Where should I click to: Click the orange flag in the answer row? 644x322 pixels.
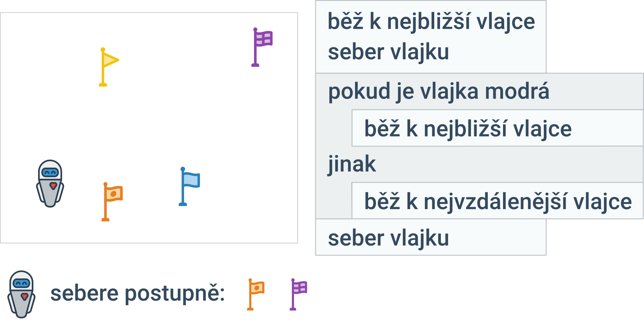(x=256, y=294)
